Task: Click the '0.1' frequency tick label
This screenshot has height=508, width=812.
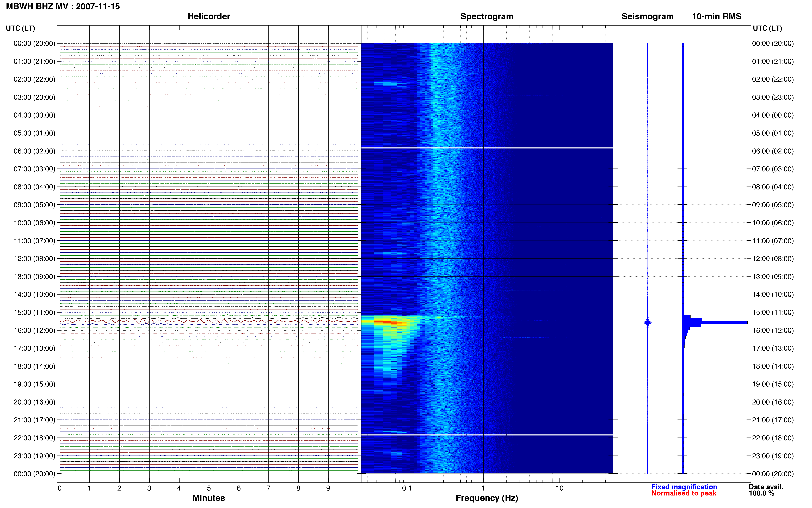Action: pyautogui.click(x=407, y=488)
